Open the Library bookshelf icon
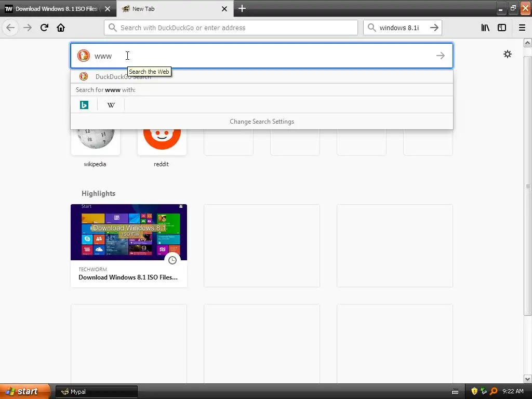Viewport: 532px width, 399px height. coord(485,28)
